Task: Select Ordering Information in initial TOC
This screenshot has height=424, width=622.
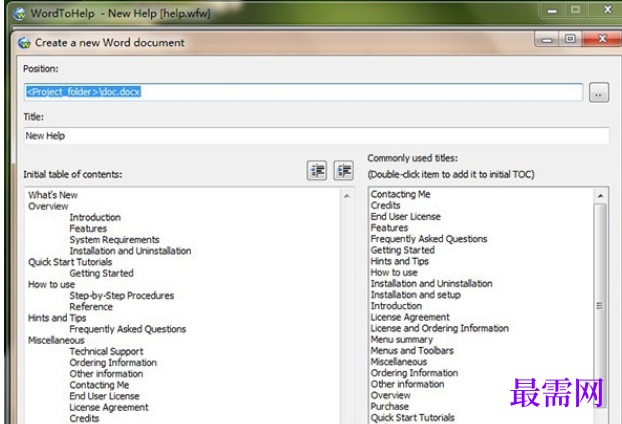Action: [113, 363]
